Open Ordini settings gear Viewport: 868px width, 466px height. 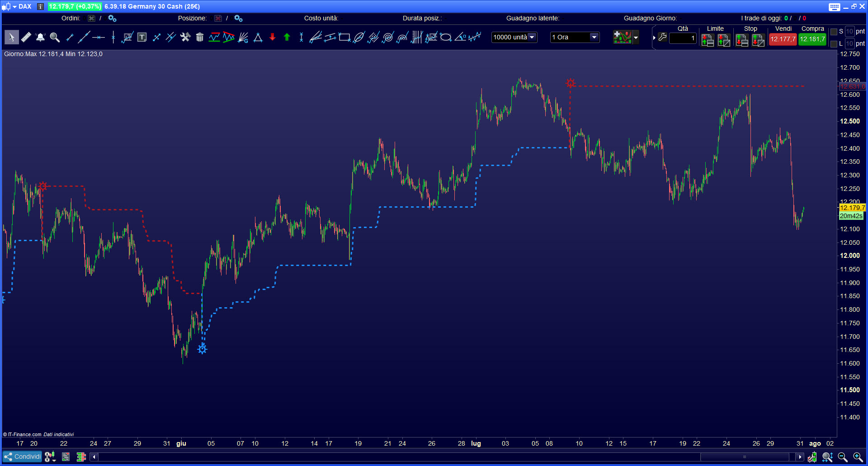click(112, 19)
